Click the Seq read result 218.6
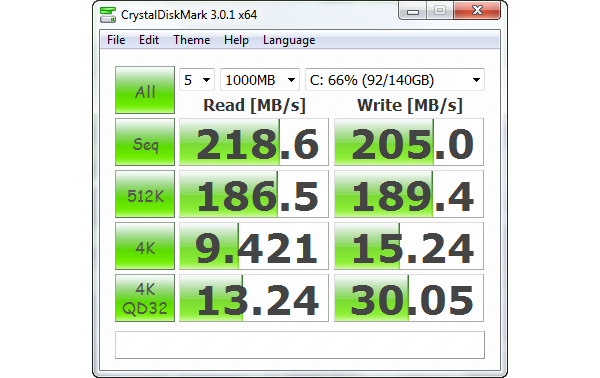Viewport: 600px width, 378px height. [254, 142]
